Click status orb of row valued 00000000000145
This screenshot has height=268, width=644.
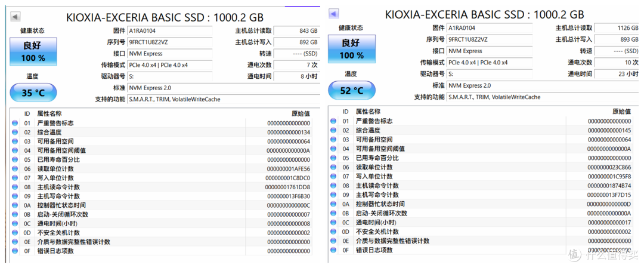pos(333,130)
